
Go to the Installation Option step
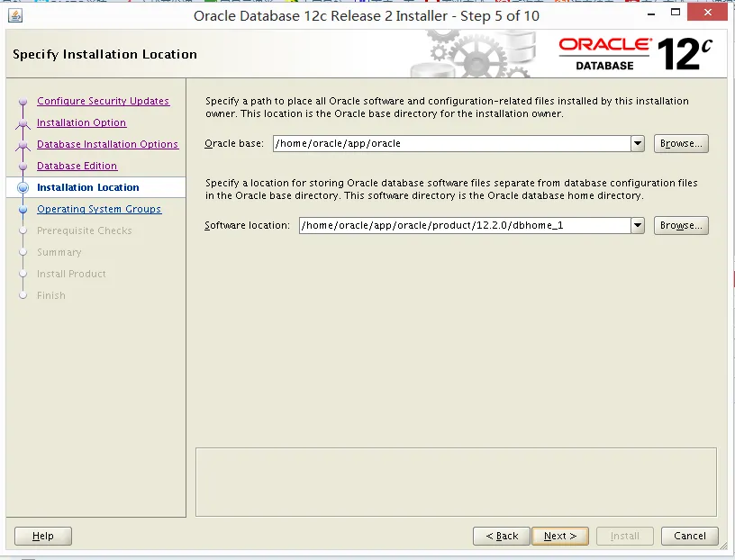pyautogui.click(x=82, y=122)
